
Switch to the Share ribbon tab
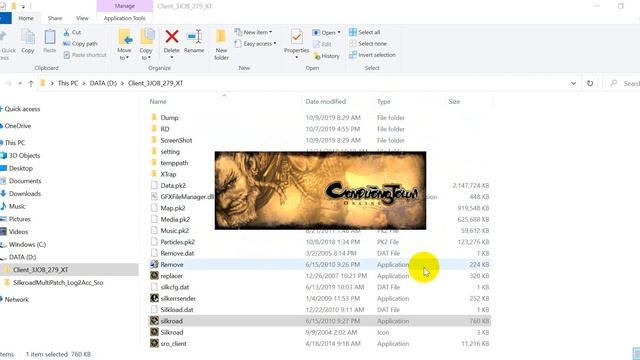55,18
